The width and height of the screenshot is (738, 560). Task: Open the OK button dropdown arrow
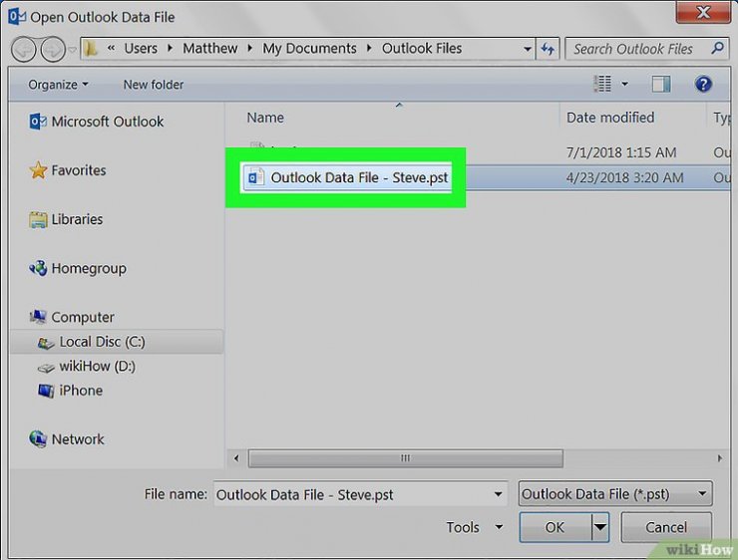[600, 527]
